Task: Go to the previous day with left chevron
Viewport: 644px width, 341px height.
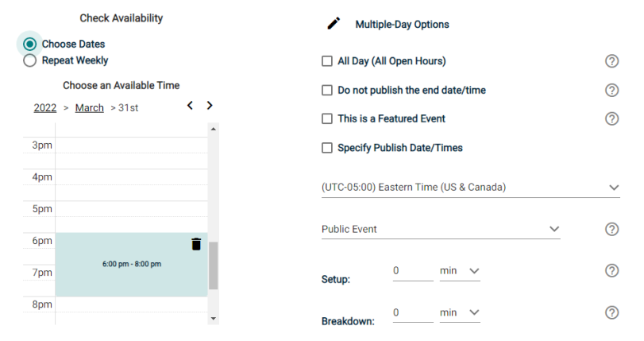Action: (190, 105)
